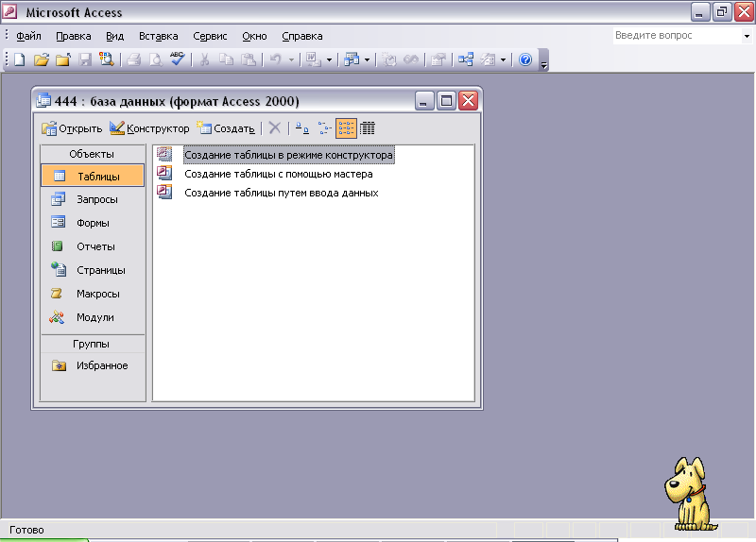The width and height of the screenshot is (756, 542).
Task: Open the Правка menu
Action: tap(74, 36)
